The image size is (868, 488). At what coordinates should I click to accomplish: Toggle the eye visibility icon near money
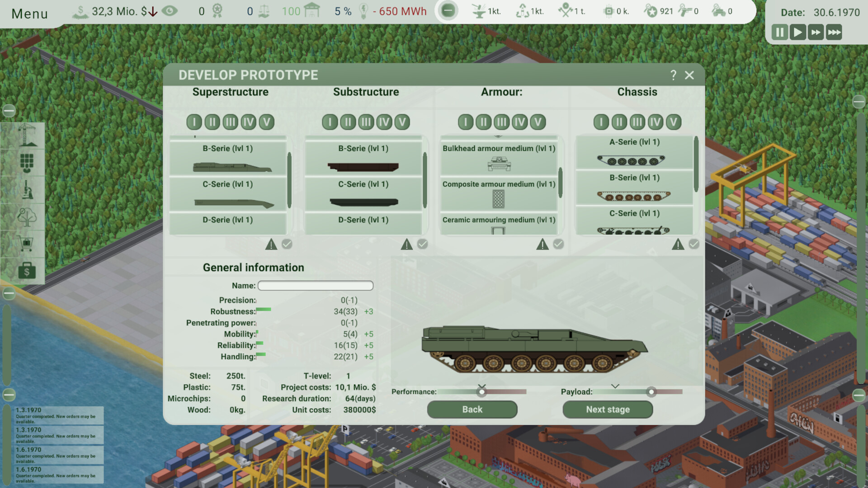pos(170,11)
